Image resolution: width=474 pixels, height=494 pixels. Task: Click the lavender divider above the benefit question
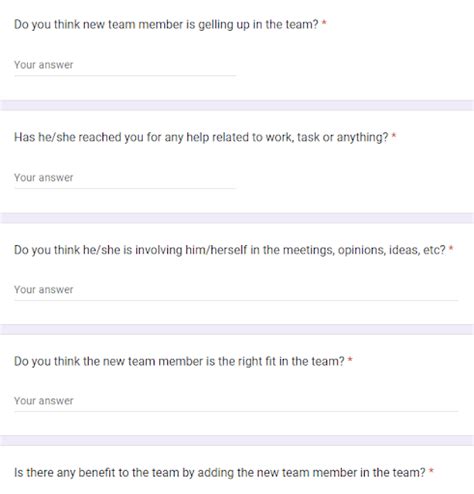(237, 440)
